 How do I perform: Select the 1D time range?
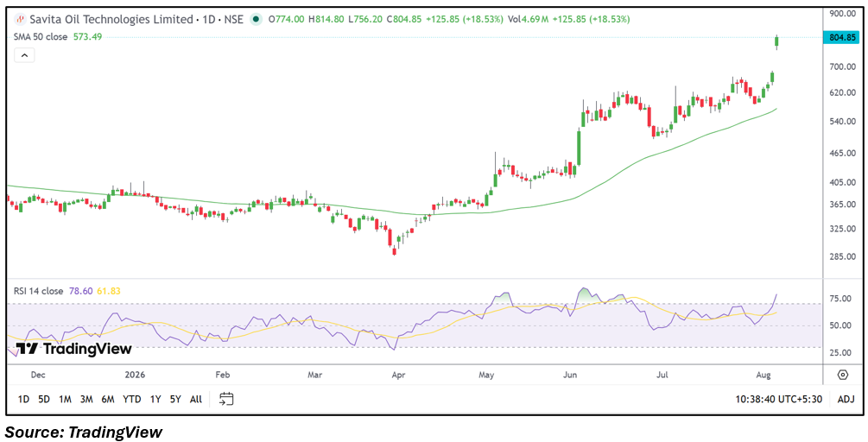[24, 399]
